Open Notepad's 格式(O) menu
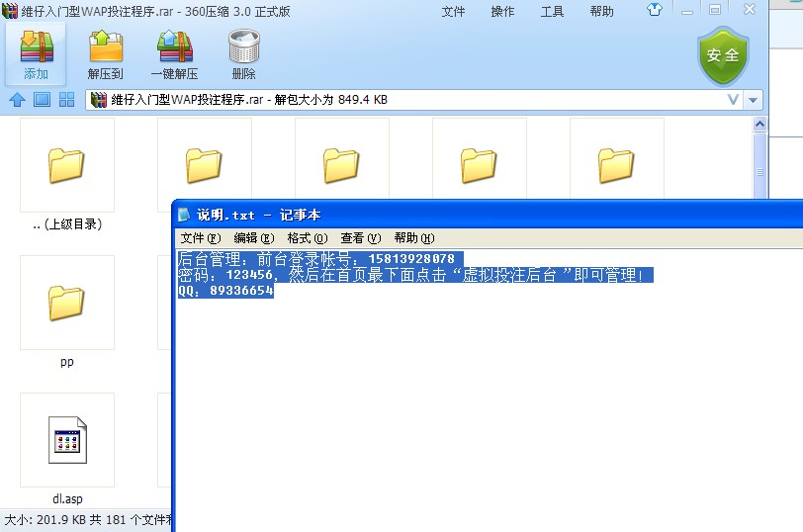This screenshot has width=803, height=532. [x=308, y=238]
